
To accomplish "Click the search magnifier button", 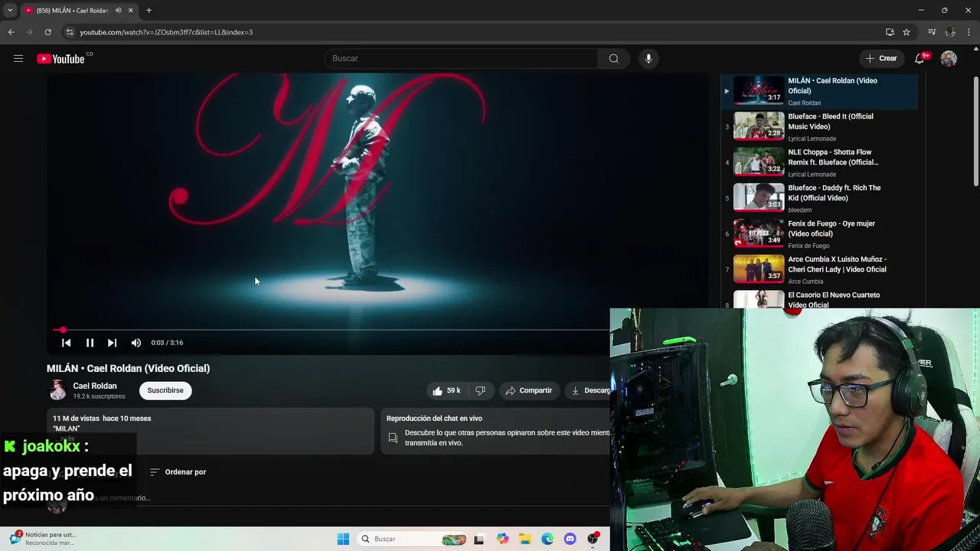I will pyautogui.click(x=613, y=58).
